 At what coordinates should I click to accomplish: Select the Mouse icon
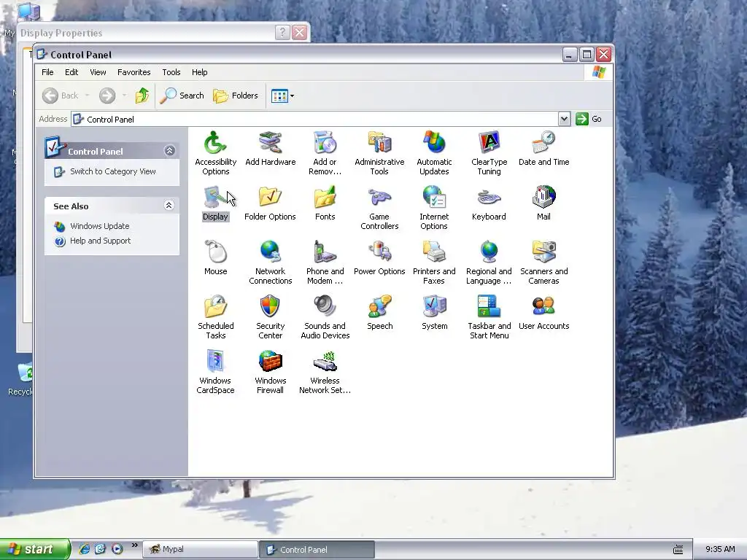click(215, 252)
